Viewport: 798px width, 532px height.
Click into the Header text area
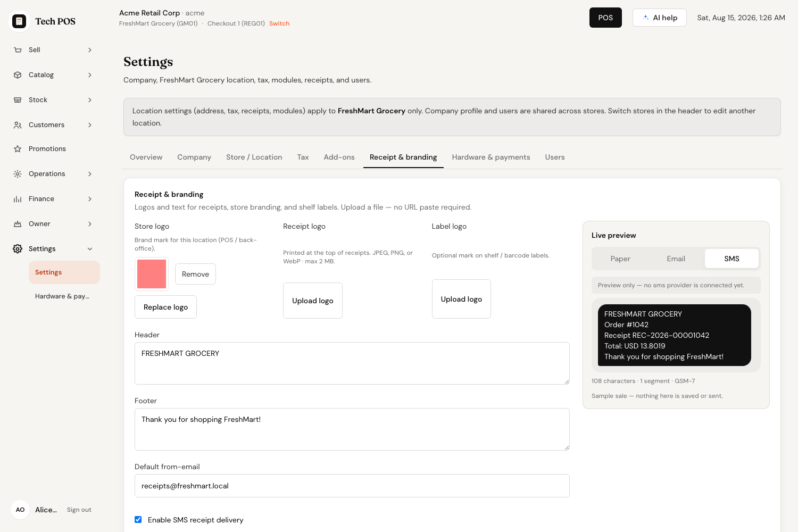(x=352, y=363)
